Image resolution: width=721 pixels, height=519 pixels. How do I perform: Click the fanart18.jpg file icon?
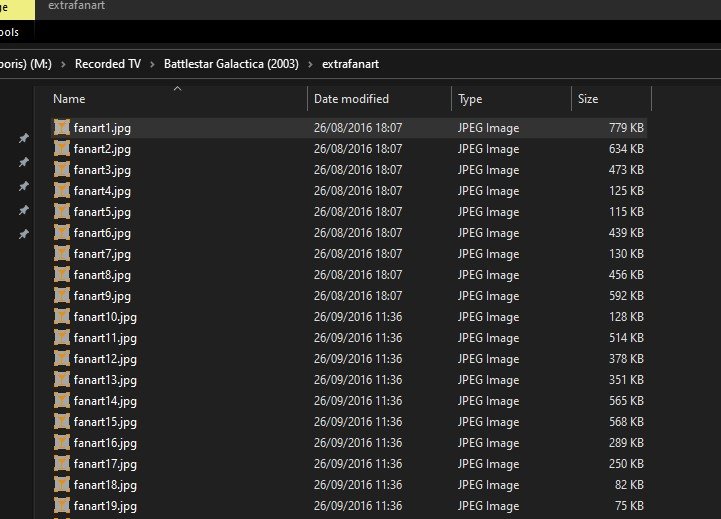click(x=62, y=485)
